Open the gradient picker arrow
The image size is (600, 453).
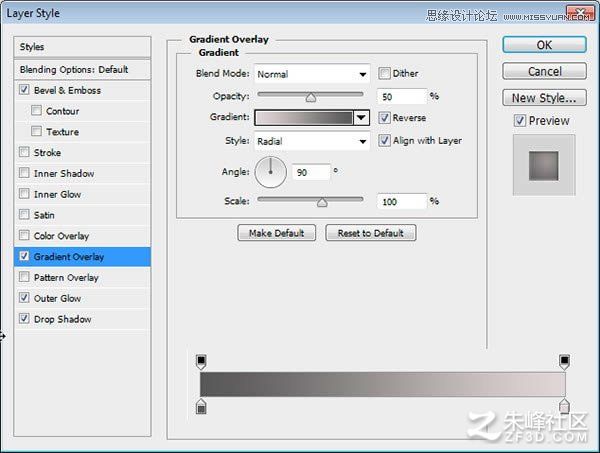[361, 117]
